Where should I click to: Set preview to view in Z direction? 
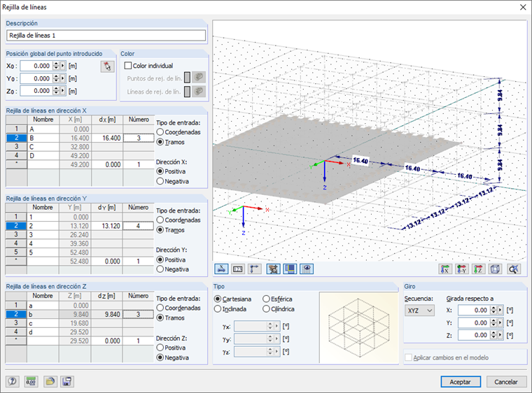478,269
